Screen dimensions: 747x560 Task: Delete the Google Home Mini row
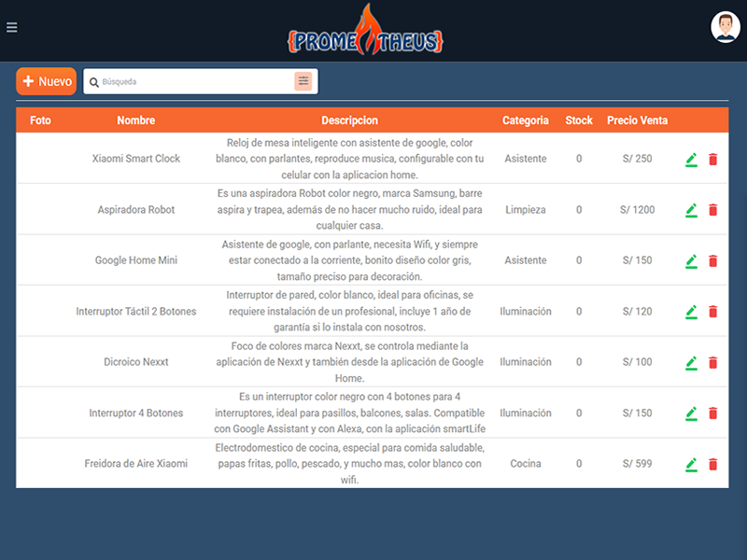pyautogui.click(x=713, y=261)
